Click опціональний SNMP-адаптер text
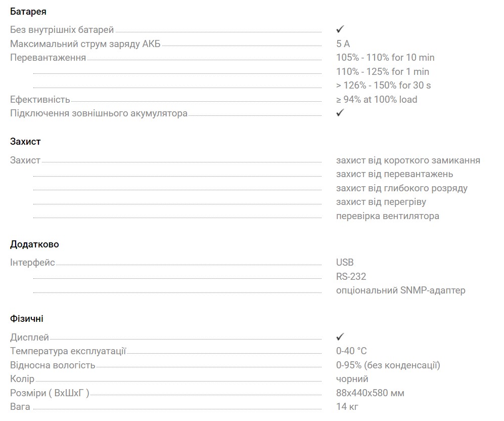Screen dimensions: 504x421 [x=400, y=290]
